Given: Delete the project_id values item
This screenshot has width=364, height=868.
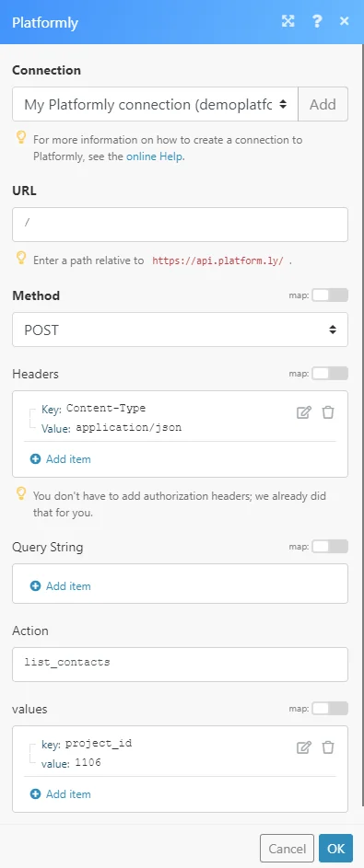Looking at the screenshot, I should [x=328, y=747].
